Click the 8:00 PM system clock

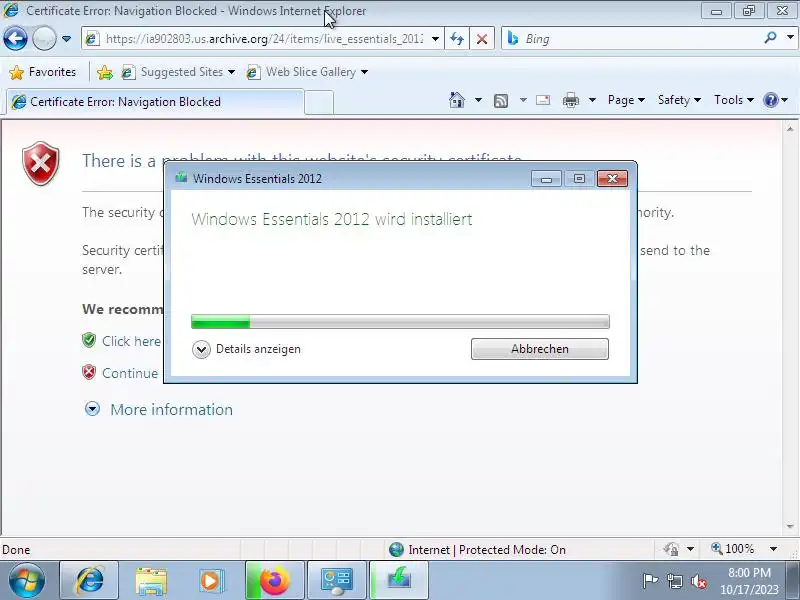[x=749, y=572]
